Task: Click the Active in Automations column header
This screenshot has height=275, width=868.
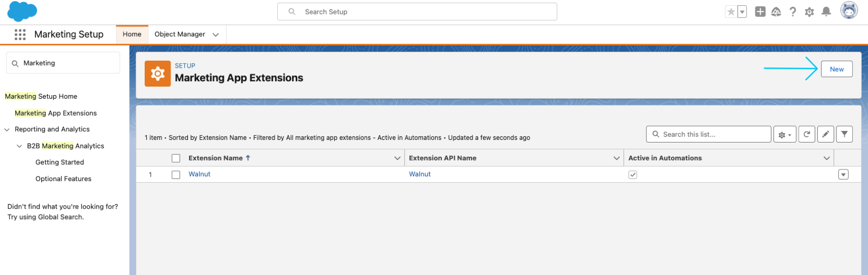Action: coord(665,158)
